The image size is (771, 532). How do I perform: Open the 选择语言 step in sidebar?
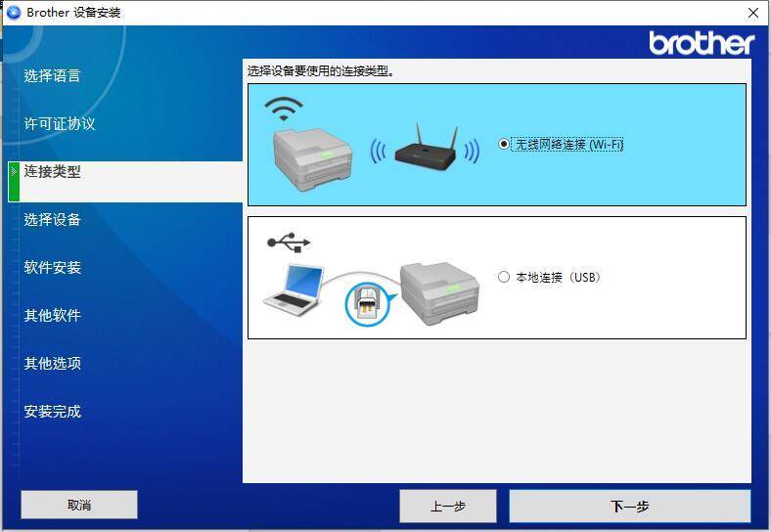click(52, 75)
